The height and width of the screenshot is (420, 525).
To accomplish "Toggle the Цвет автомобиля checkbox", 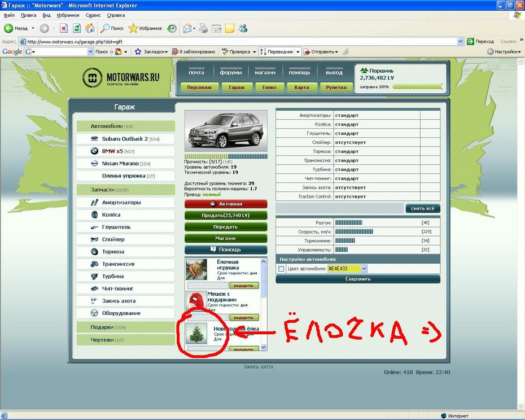I will tap(281, 269).
